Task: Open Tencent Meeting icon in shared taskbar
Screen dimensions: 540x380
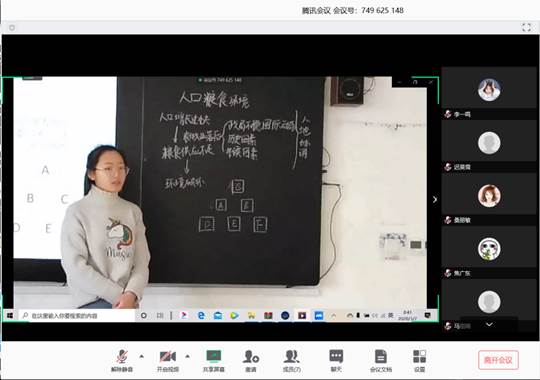Action: (x=319, y=316)
